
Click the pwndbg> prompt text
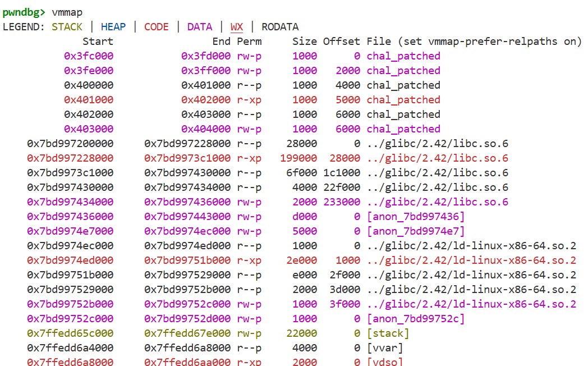(24, 12)
